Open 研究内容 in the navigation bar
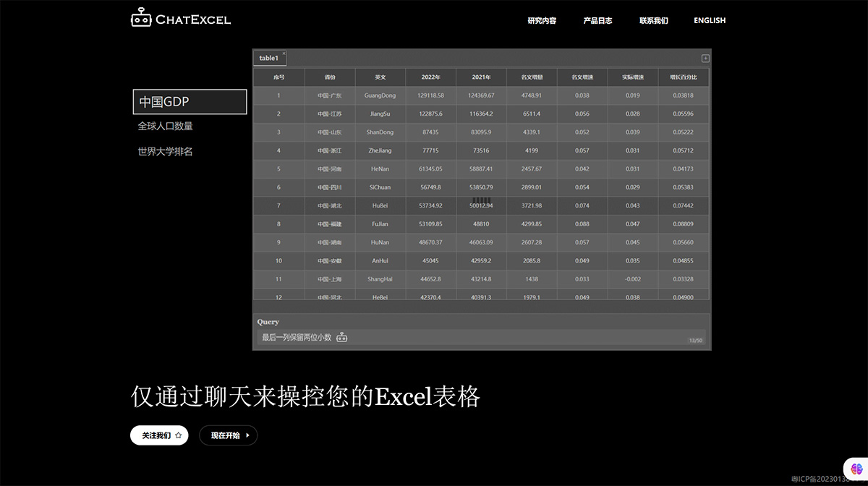868x486 pixels. point(541,20)
